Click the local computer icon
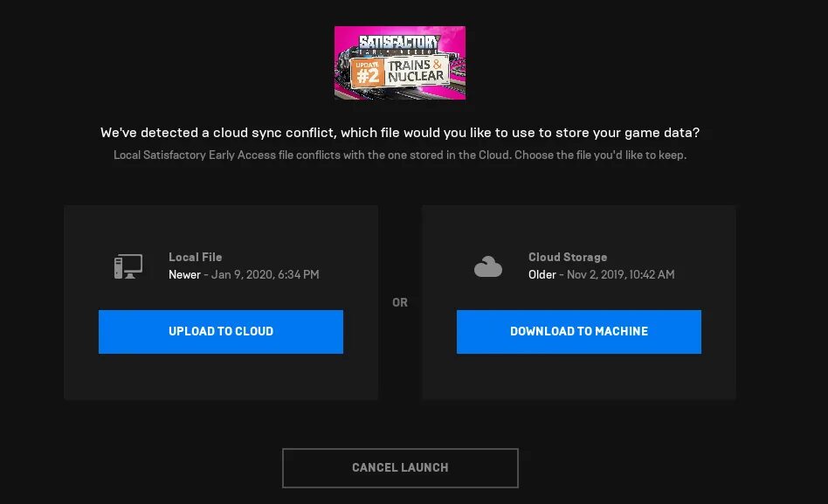828x504 pixels. click(128, 266)
